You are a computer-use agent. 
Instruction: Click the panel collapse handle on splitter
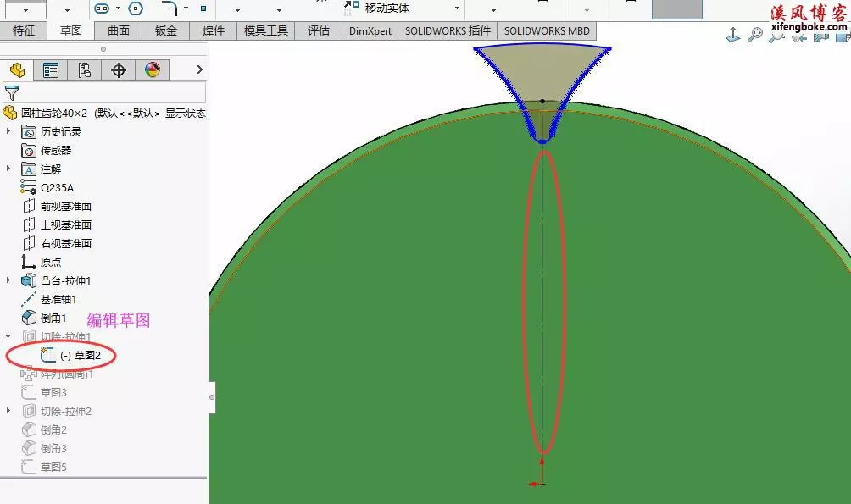coord(212,397)
